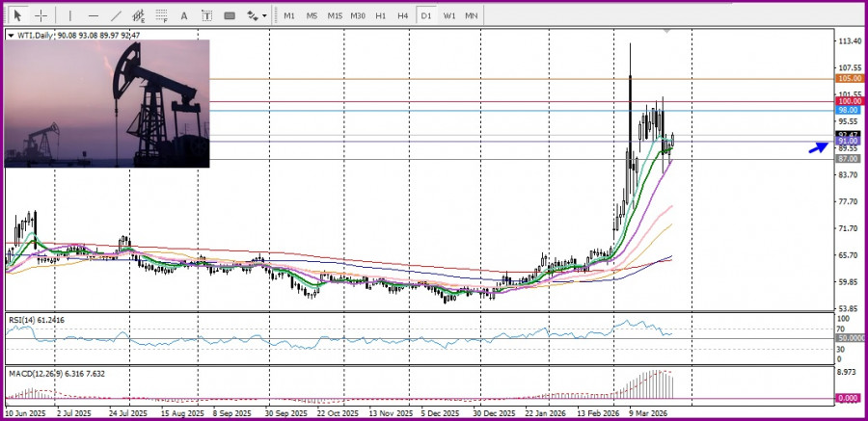868x421 pixels.
Task: Expand the WTI.Daily chart title menu
Action: pyautogui.click(x=11, y=35)
